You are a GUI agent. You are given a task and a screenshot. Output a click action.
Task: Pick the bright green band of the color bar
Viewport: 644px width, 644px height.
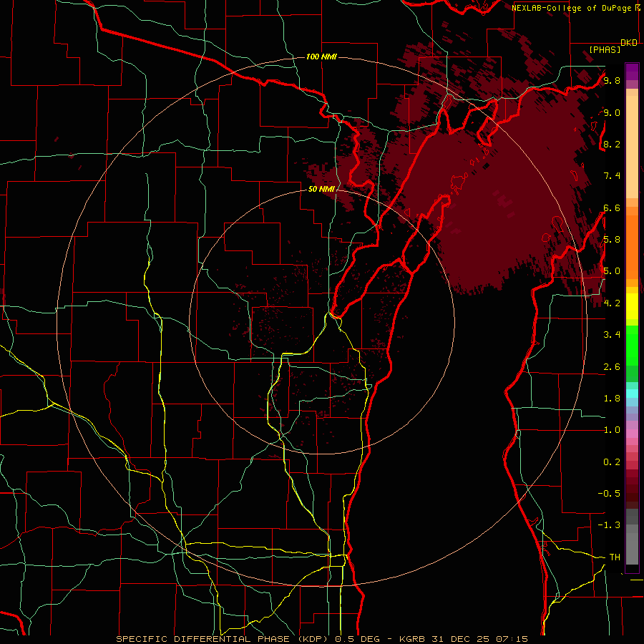click(632, 346)
